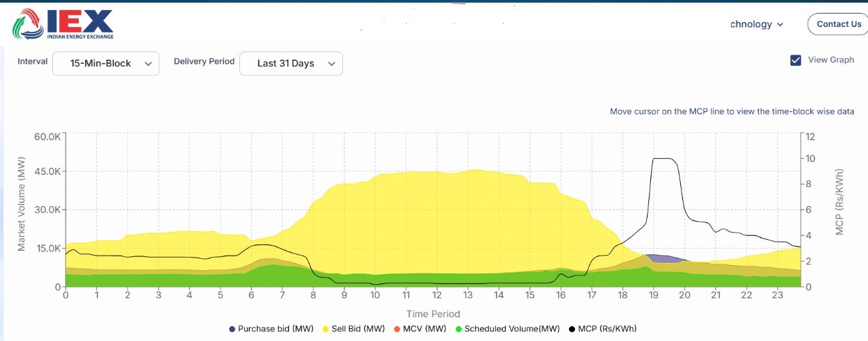Toggle Sell Bid (MW) series label
868x341 pixels.
click(357, 329)
